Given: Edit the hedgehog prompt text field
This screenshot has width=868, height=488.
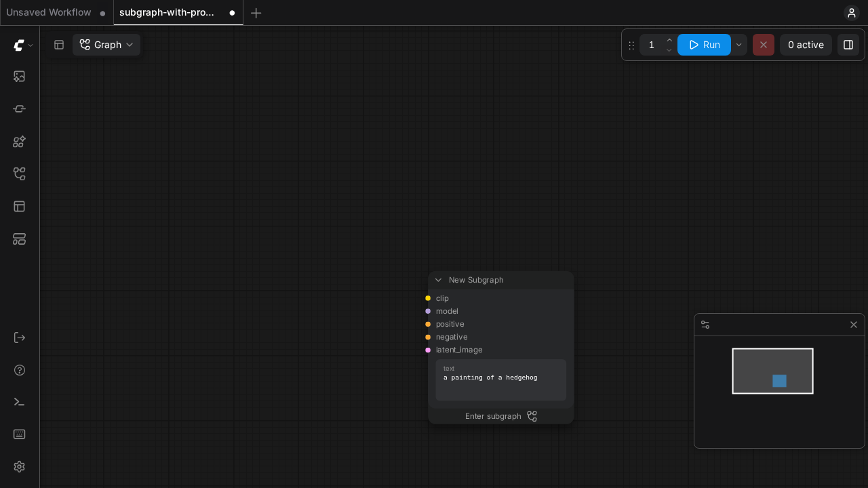Looking at the screenshot, I should (501, 380).
